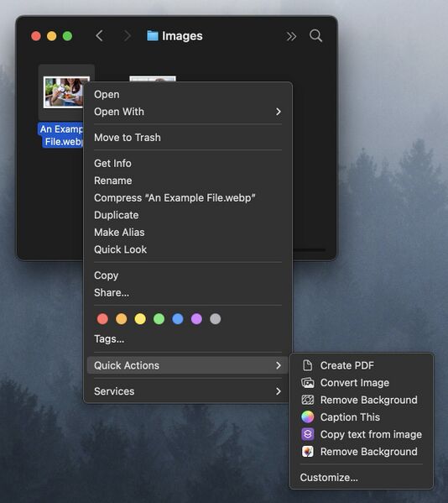The image size is (448, 503).
Task: Click the bottom Remove Background app icon
Action: pos(308,451)
